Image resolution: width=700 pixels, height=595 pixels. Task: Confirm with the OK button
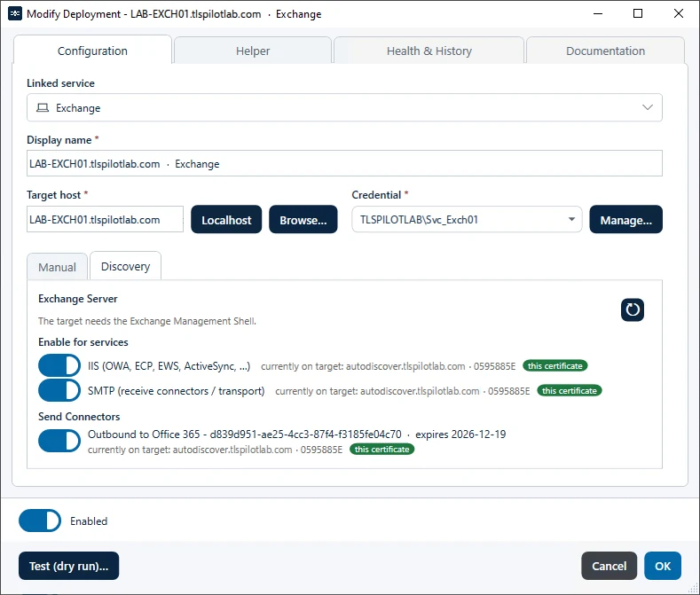(663, 566)
